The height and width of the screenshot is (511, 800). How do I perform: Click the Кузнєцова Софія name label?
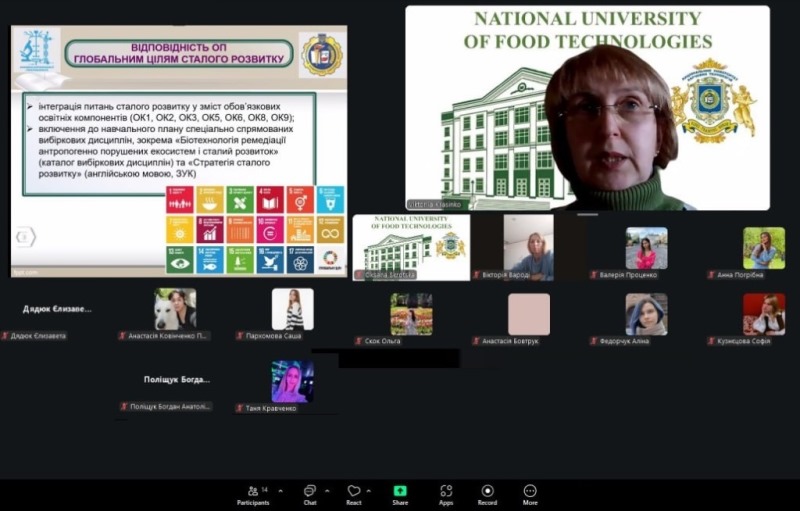coord(743,341)
